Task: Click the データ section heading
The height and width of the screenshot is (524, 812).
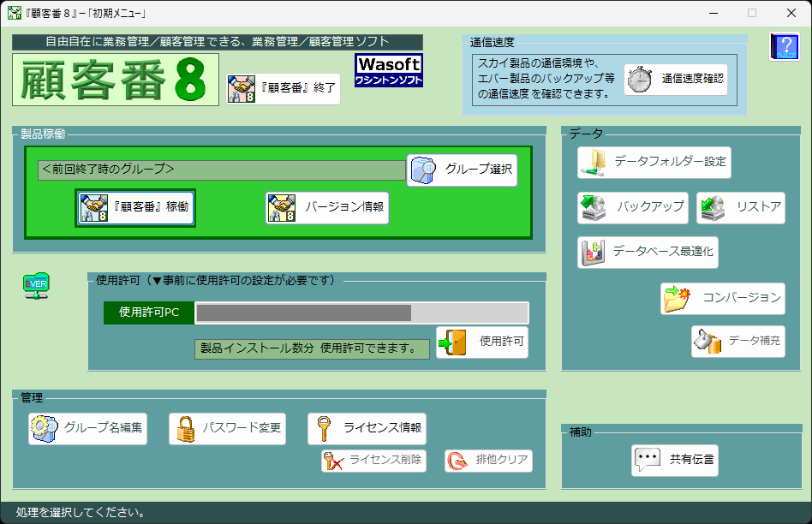Action: 586,134
